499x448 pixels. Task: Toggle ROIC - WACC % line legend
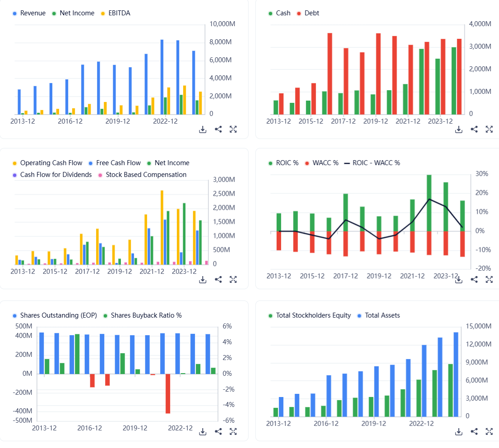coord(372,163)
